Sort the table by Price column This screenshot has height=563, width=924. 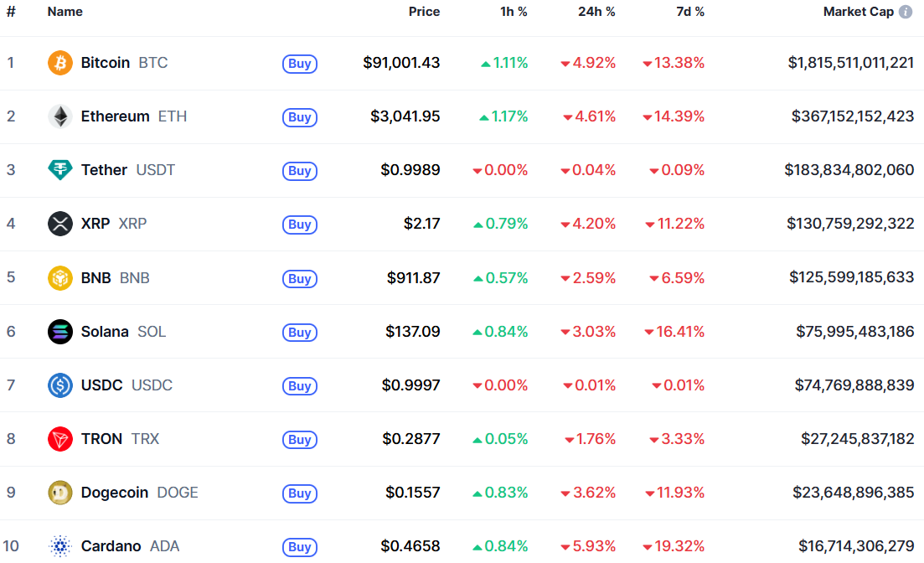pyautogui.click(x=424, y=12)
